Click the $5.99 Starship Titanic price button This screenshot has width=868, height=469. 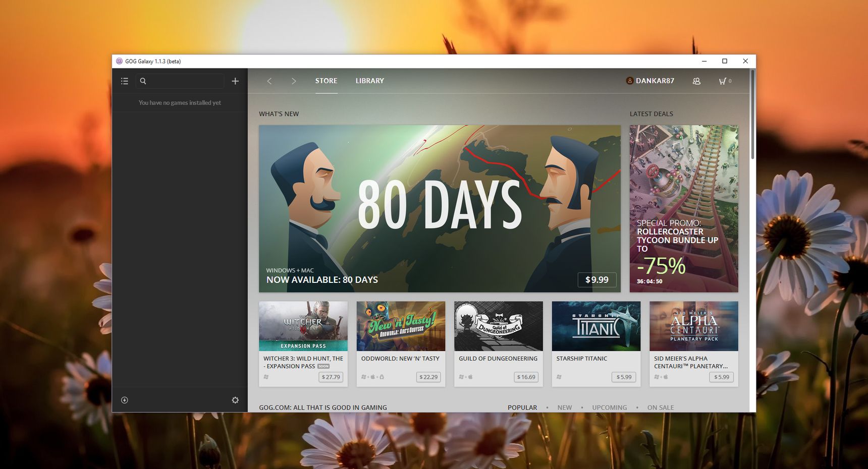(624, 377)
